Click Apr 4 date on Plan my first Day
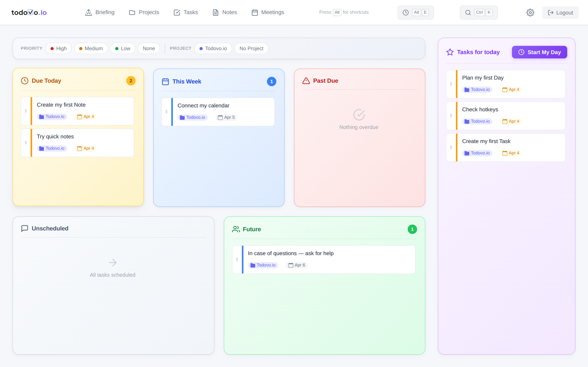 (511, 90)
